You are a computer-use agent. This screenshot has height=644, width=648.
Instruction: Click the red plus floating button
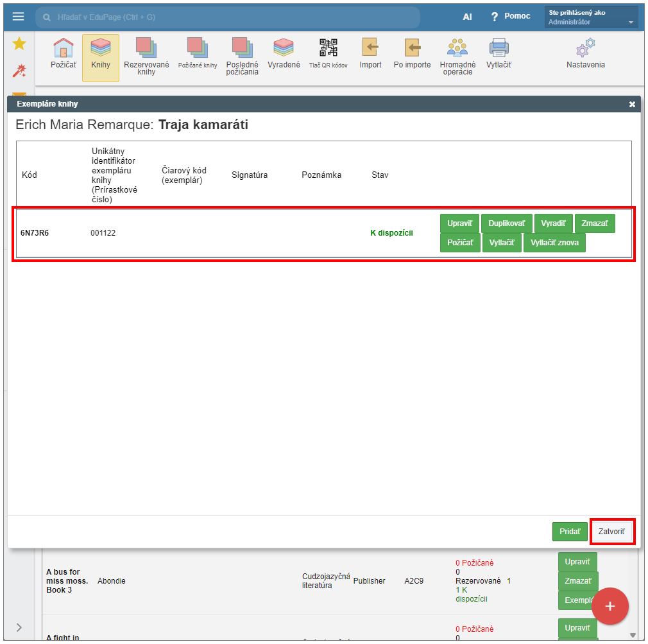pyautogui.click(x=610, y=605)
